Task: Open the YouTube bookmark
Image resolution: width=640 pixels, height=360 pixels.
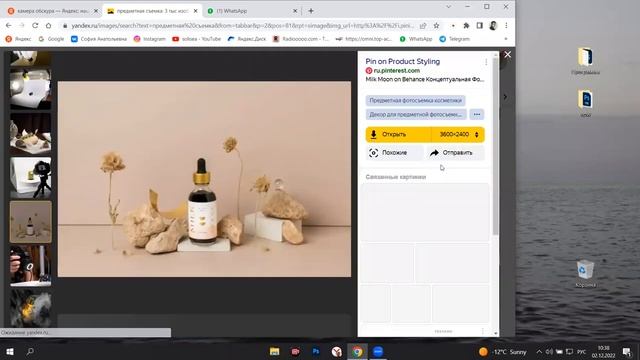Action: click(x=197, y=39)
